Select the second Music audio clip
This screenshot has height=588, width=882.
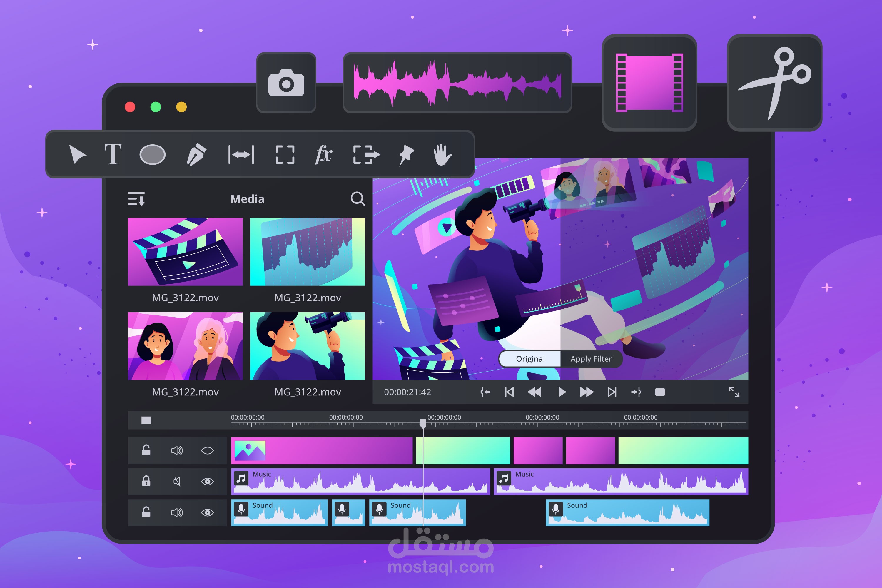click(621, 482)
